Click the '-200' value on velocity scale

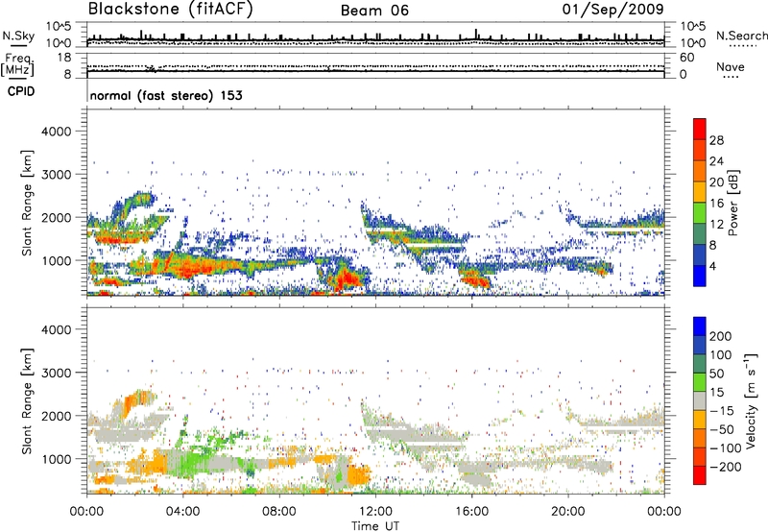coord(726,467)
